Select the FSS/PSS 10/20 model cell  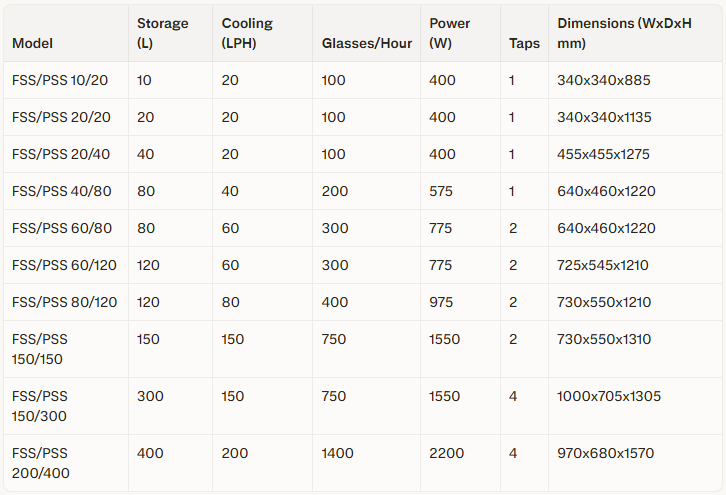coord(62,80)
